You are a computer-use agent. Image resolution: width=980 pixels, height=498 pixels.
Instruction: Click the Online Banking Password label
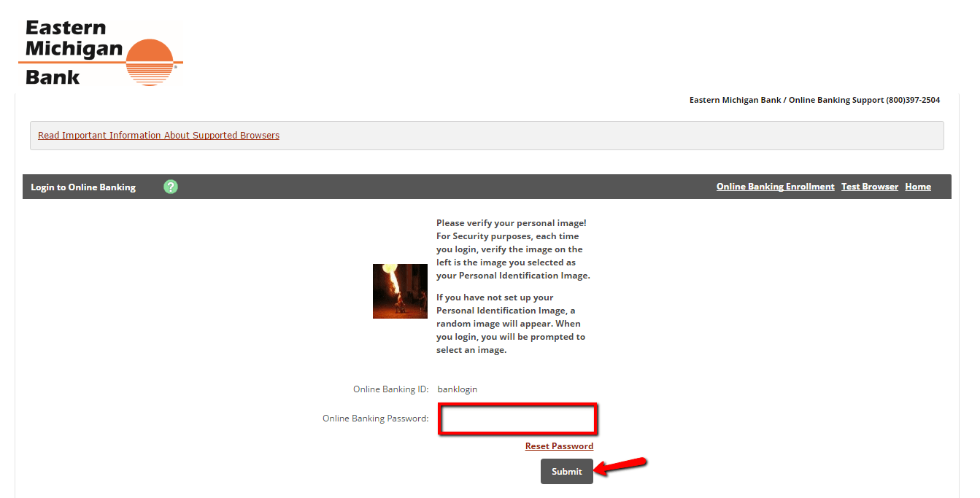[375, 418]
